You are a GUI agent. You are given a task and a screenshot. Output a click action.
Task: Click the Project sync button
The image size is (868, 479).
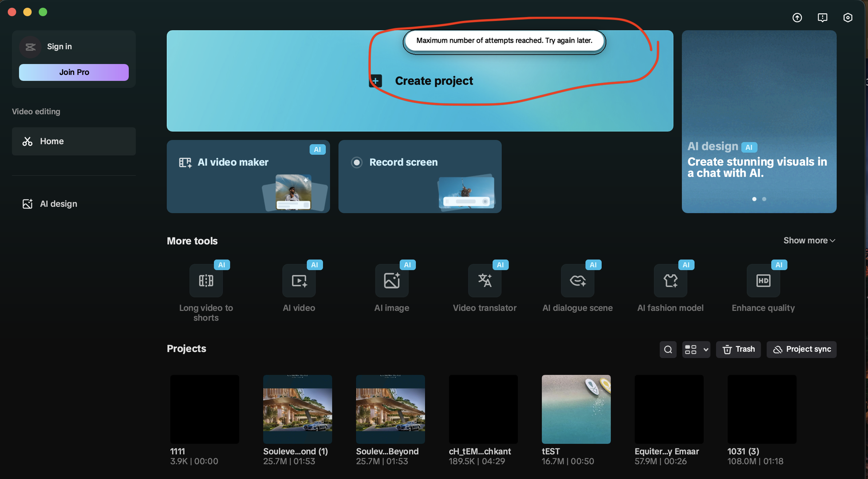(x=801, y=349)
